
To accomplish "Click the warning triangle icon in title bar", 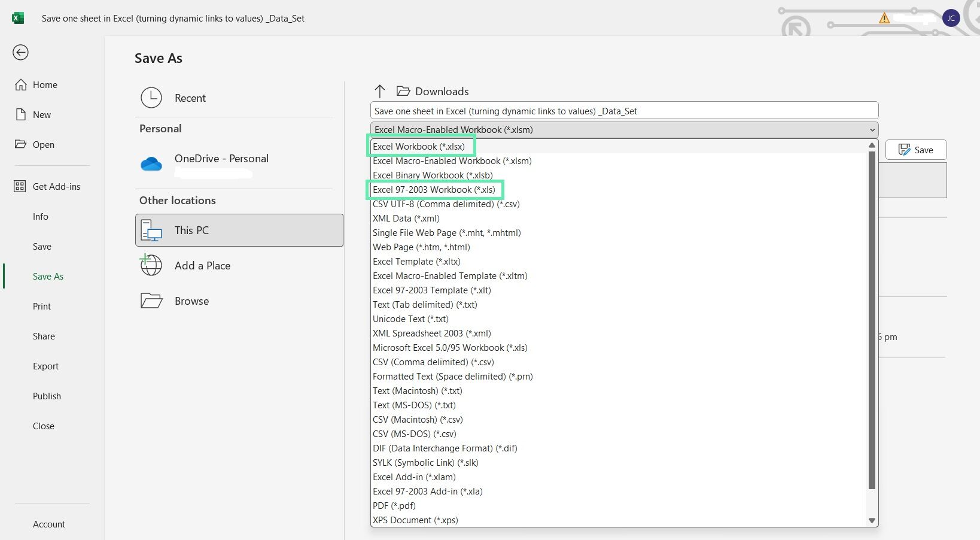I will 884,18.
